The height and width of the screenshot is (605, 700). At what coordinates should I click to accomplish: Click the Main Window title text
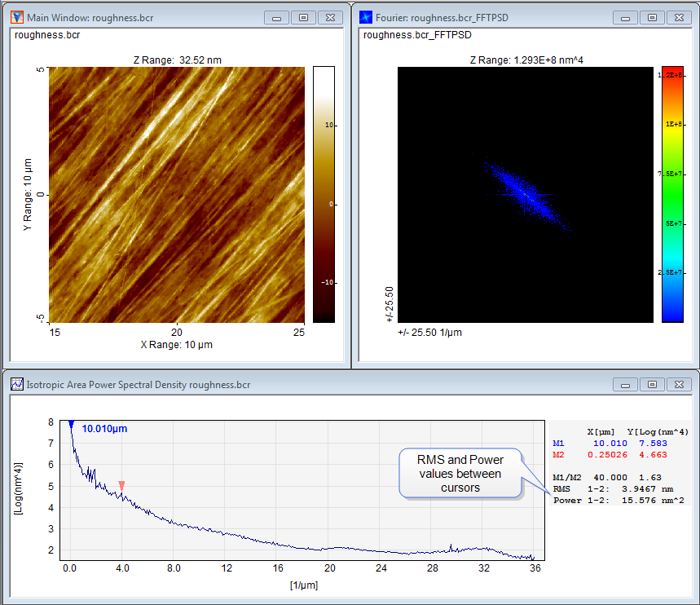click(x=90, y=18)
